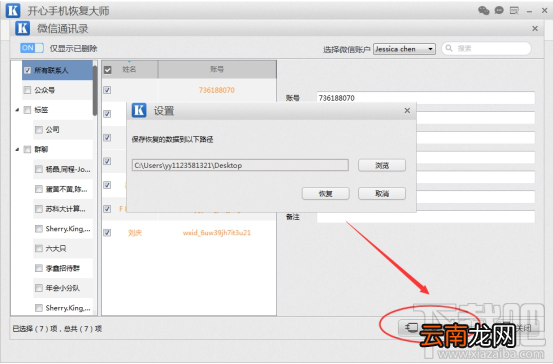Uncheck the checkbox for the 刘庆 row
The width and height of the screenshot is (553, 364).
coord(107,232)
